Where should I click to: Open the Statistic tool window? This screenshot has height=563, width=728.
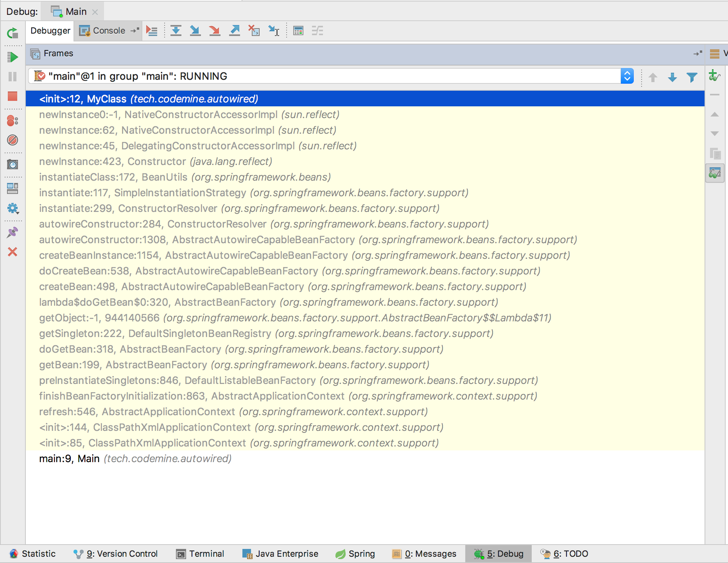(33, 554)
